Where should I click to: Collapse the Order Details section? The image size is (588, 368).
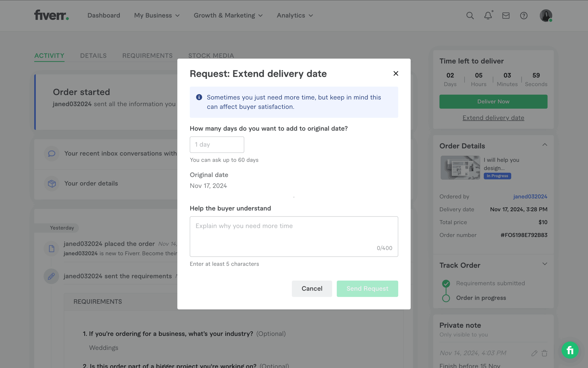pos(545,145)
